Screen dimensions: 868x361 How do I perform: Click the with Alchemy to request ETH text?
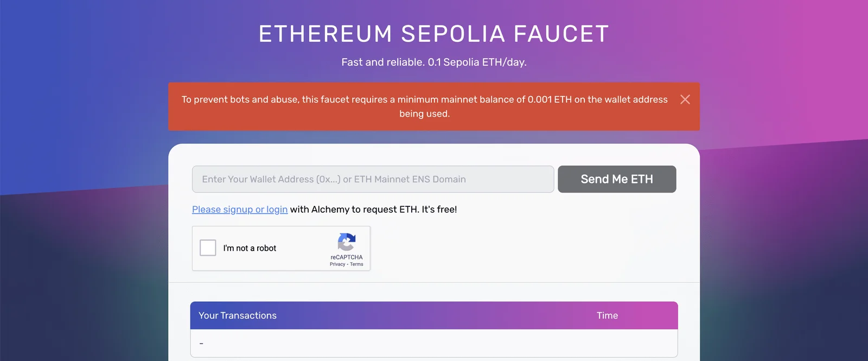(x=354, y=210)
